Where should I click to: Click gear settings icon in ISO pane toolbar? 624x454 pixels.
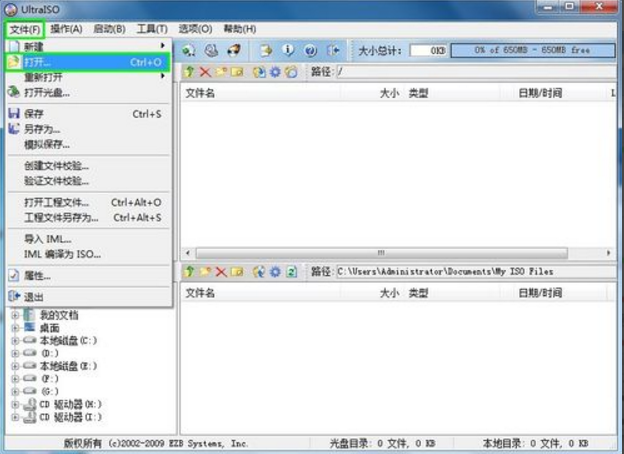[275, 72]
